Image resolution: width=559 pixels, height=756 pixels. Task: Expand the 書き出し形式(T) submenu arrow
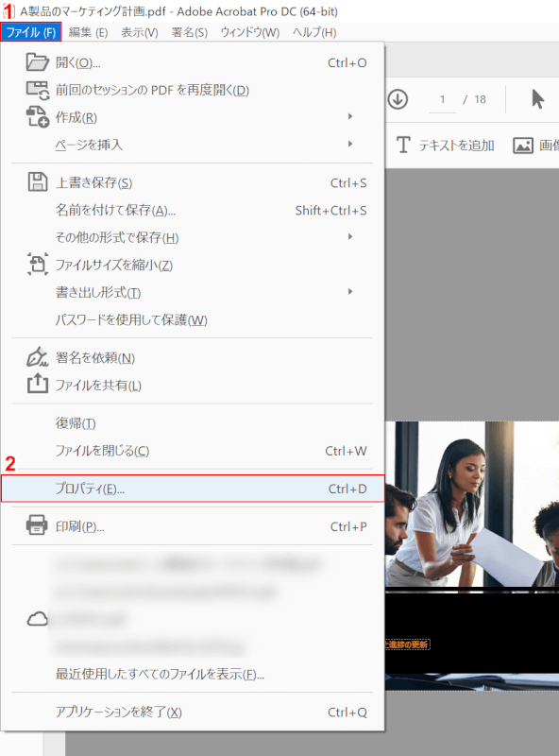[350, 292]
